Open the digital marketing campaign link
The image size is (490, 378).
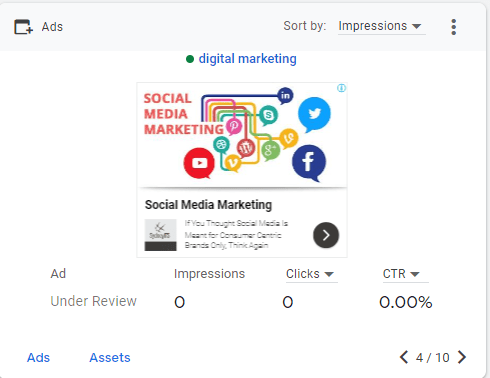[x=247, y=59]
